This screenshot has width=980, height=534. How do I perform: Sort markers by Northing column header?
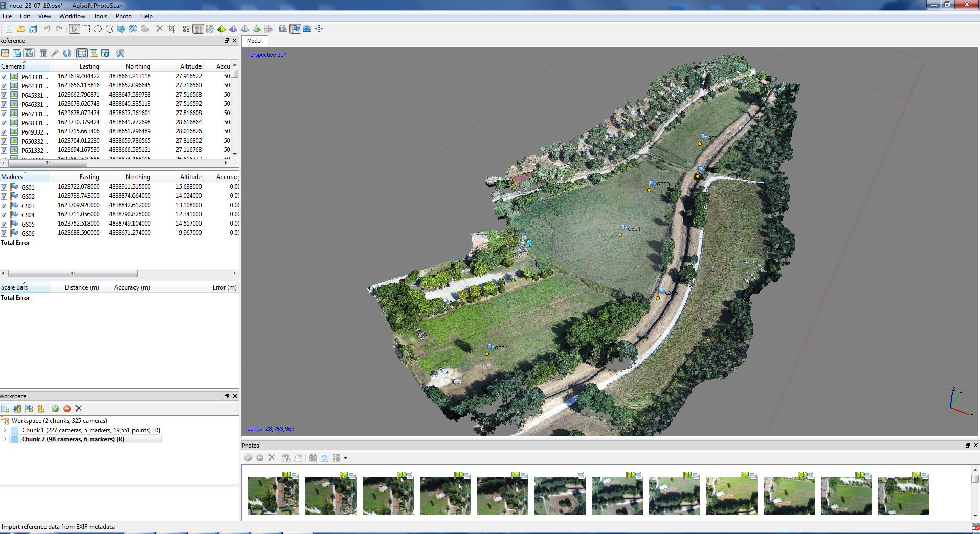pyautogui.click(x=138, y=177)
